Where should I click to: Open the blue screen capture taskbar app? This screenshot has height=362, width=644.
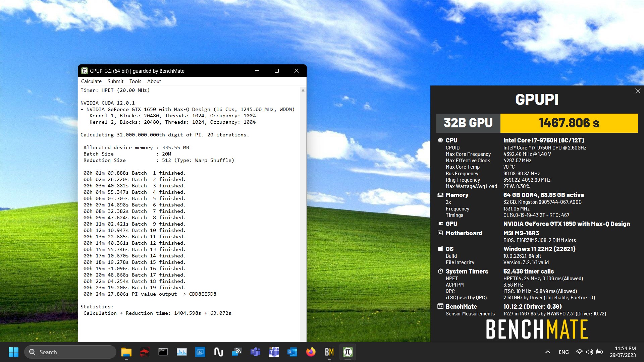tap(200, 352)
